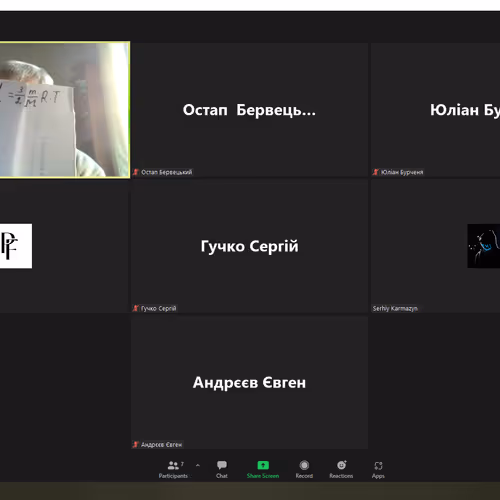
Task: Open the Chat panel
Action: [x=222, y=469]
